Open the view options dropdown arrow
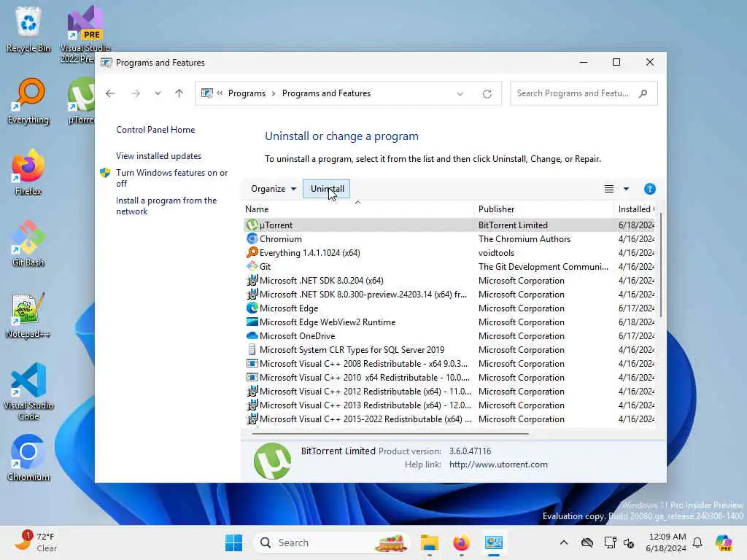This screenshot has width=747, height=560. point(626,189)
